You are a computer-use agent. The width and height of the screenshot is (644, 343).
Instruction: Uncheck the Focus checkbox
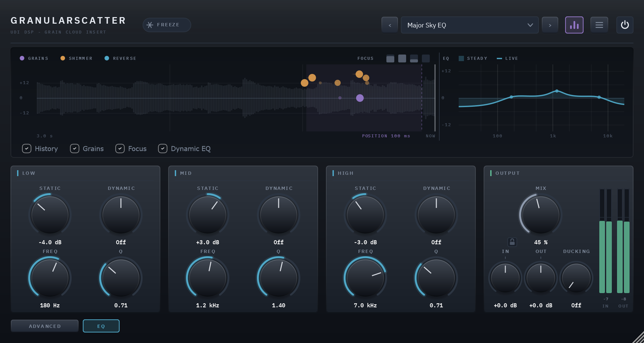point(120,149)
